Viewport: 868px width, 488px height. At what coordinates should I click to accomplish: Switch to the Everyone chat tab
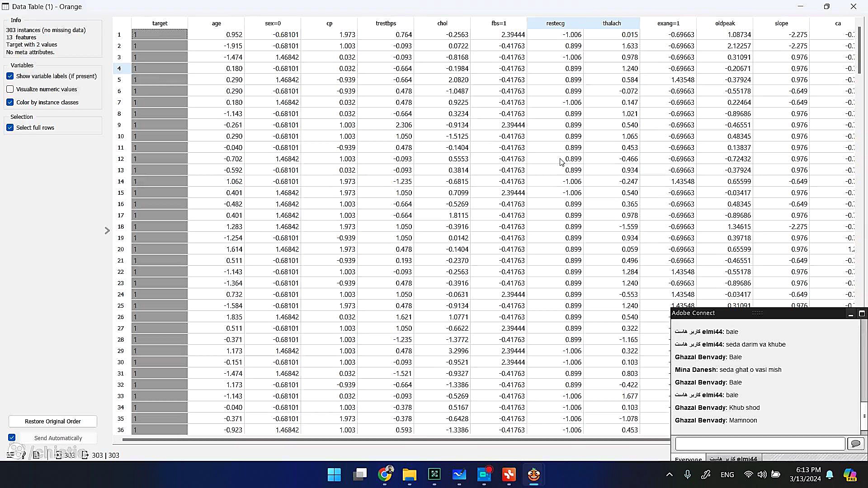(x=688, y=459)
